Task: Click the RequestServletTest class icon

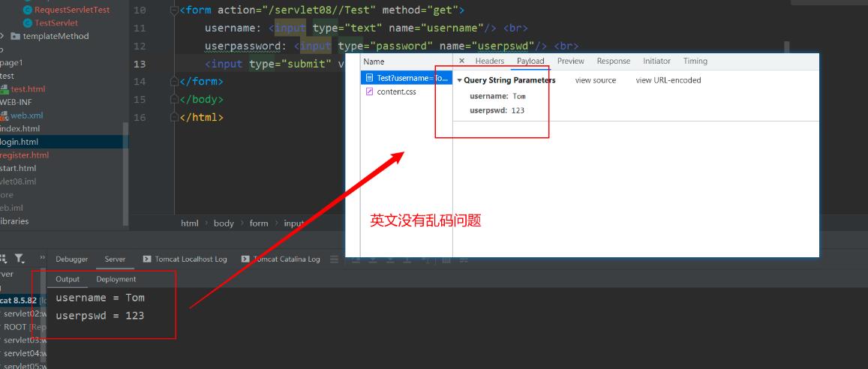Action: point(29,10)
